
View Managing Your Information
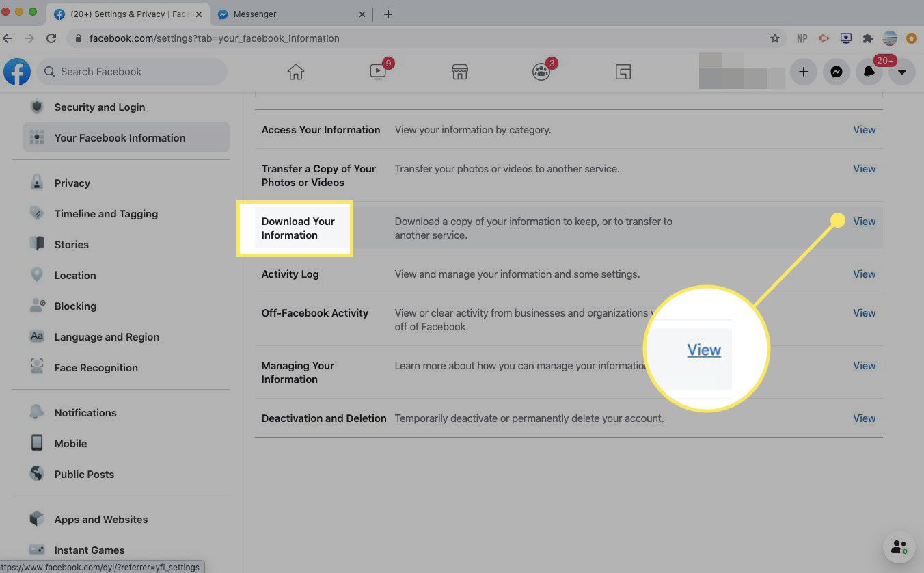pyautogui.click(x=864, y=366)
